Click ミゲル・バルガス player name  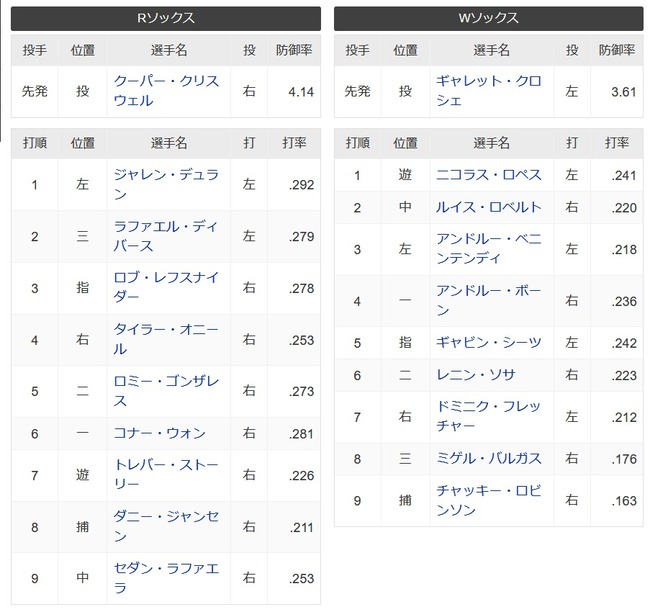(488, 459)
